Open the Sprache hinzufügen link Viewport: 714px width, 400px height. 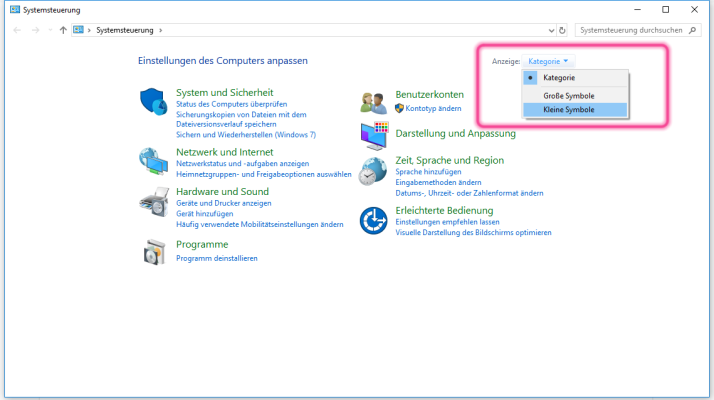click(x=429, y=172)
